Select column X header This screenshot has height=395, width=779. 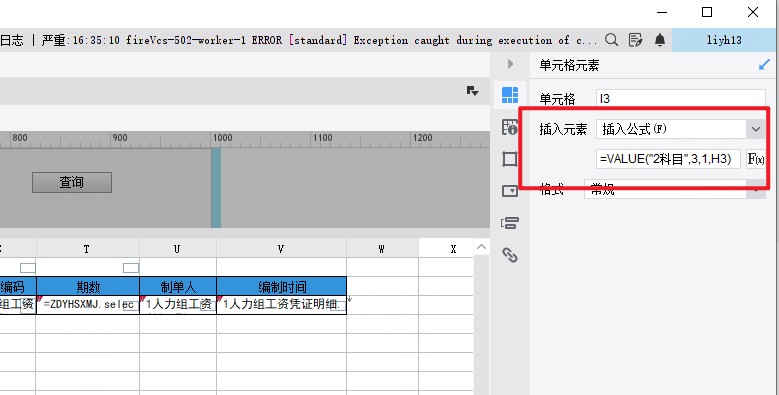[446, 248]
